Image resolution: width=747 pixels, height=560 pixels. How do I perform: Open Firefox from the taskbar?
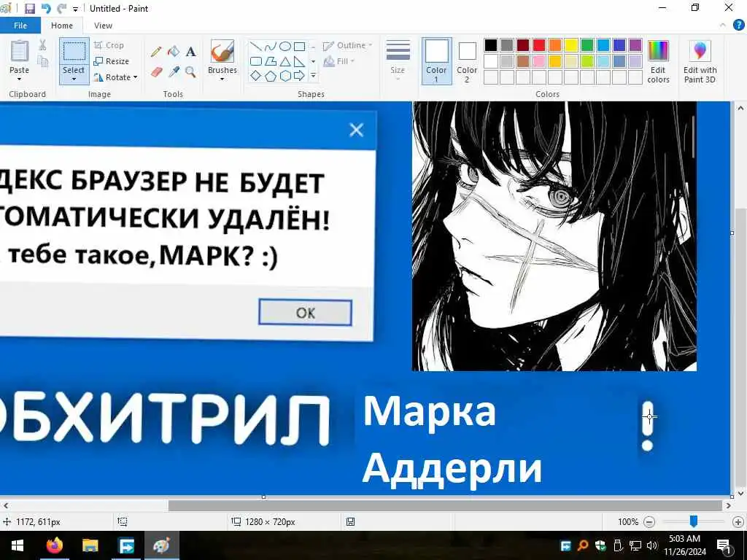pyautogui.click(x=54, y=545)
